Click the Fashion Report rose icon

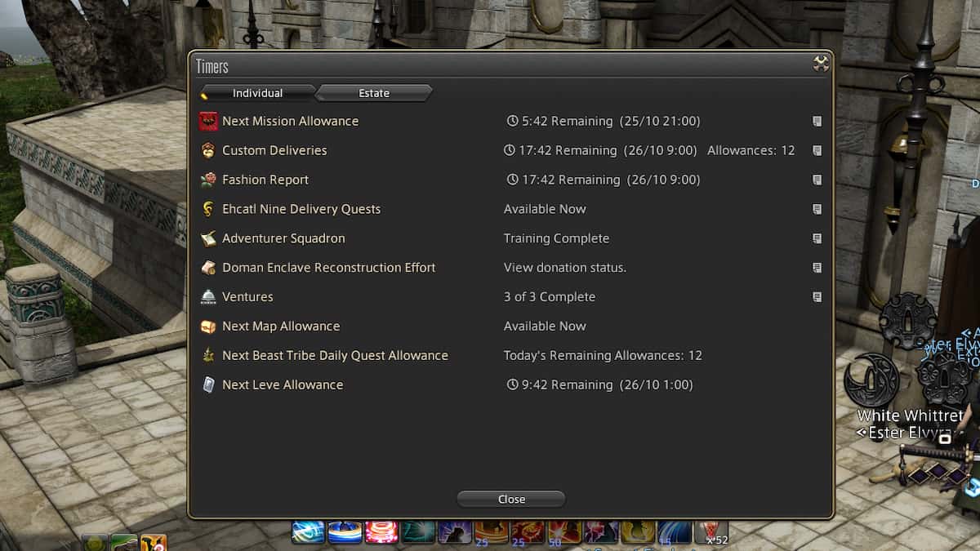point(208,179)
